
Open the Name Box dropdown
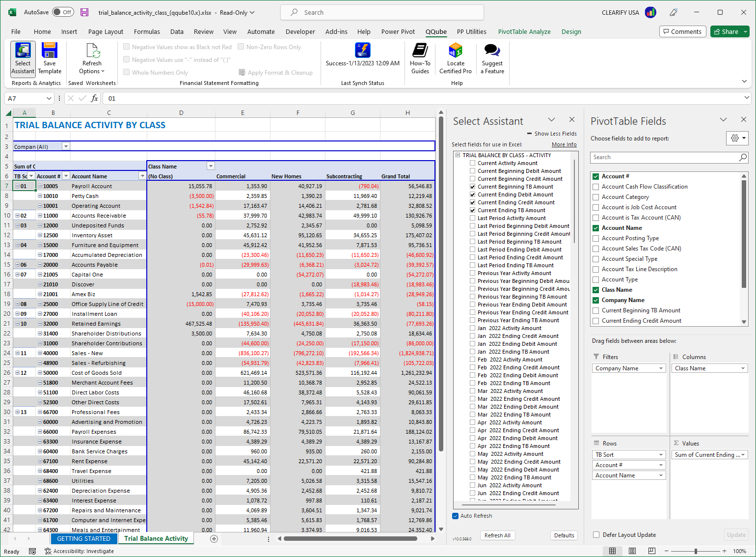(49, 98)
